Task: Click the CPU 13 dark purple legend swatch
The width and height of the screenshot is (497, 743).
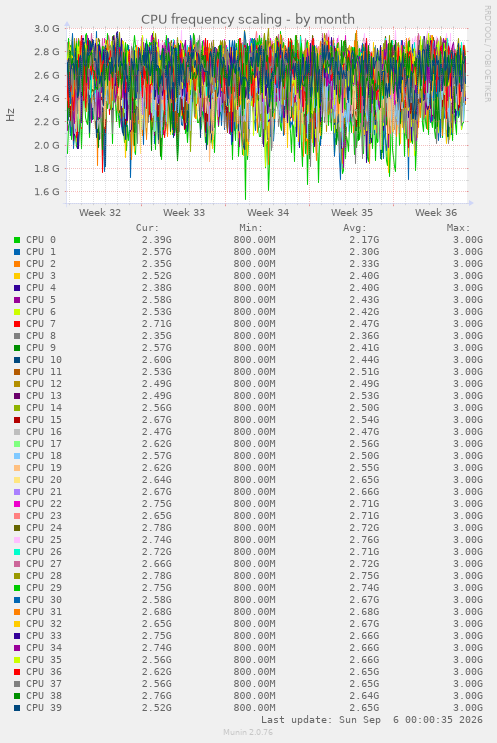Action: (17, 396)
